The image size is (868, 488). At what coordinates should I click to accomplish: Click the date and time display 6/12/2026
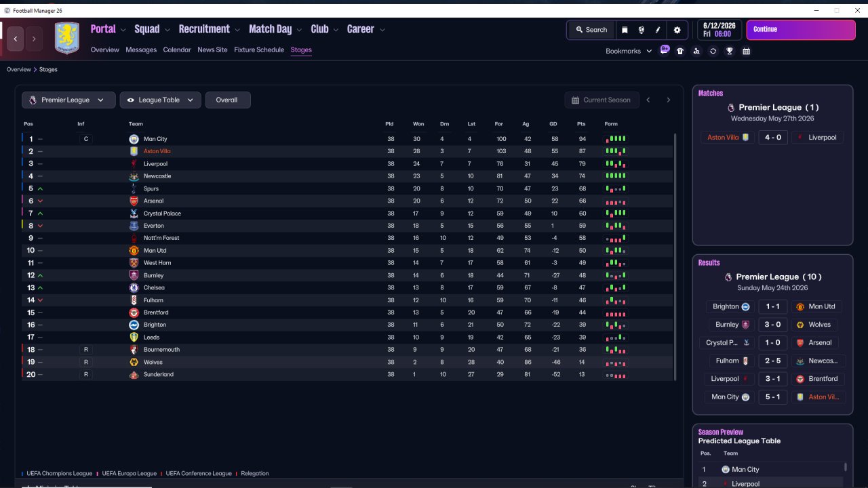click(720, 30)
